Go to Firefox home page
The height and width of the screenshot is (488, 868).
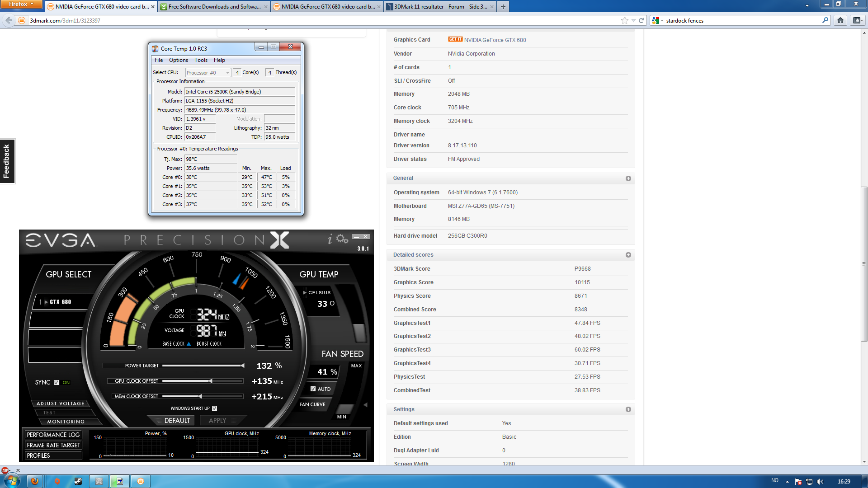click(840, 20)
